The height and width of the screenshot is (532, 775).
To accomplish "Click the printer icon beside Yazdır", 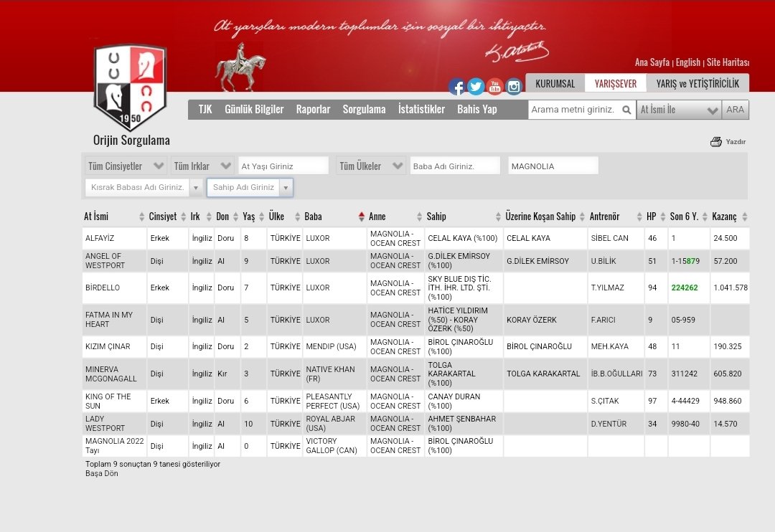I will [x=715, y=142].
